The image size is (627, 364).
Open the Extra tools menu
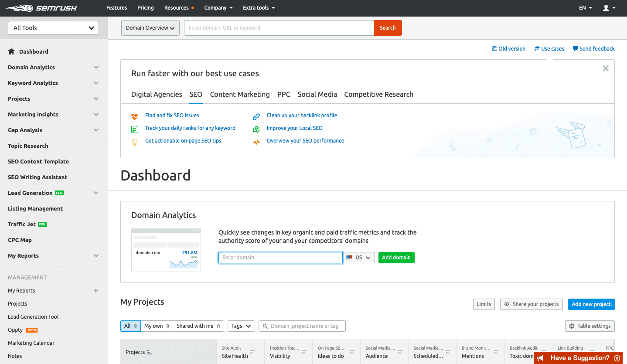coord(259,8)
